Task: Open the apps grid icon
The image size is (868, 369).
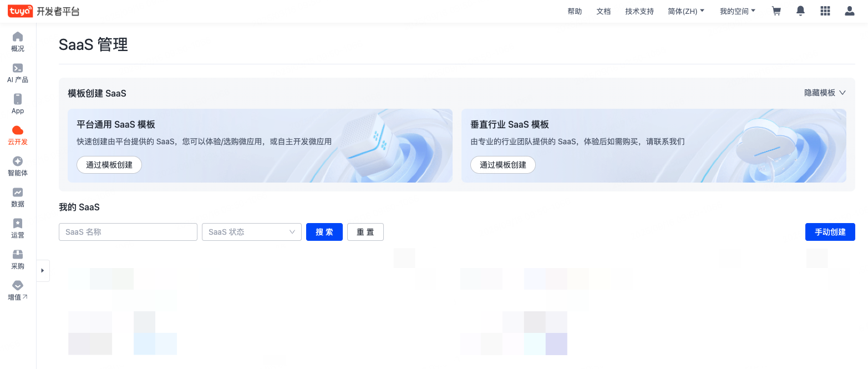Action: (825, 11)
